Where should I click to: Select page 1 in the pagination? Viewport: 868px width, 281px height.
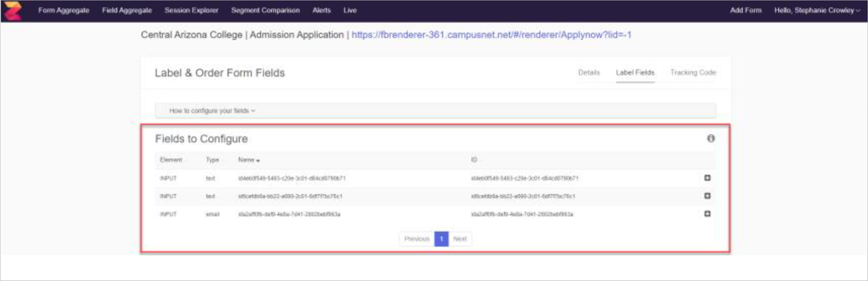coord(441,239)
